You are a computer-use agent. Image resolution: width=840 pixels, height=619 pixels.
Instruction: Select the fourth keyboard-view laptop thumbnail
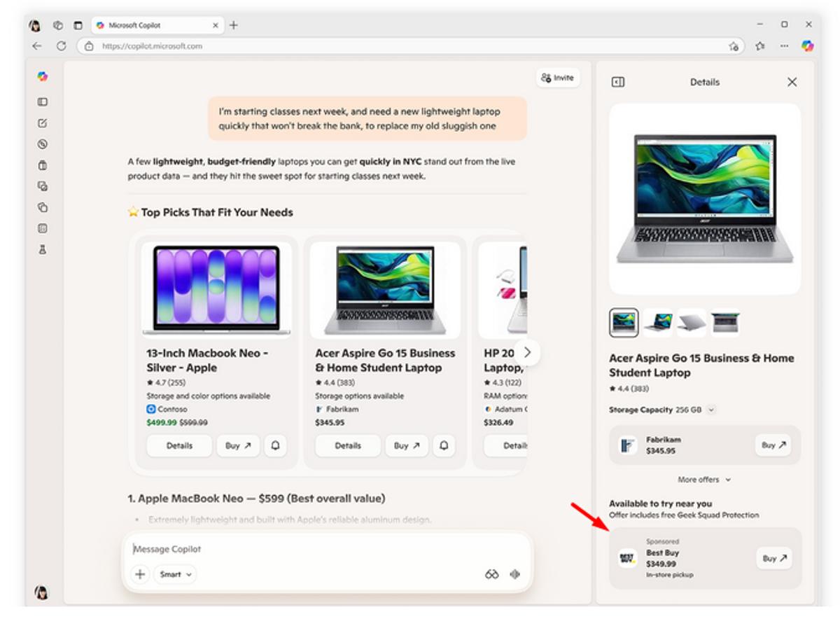[725, 322]
